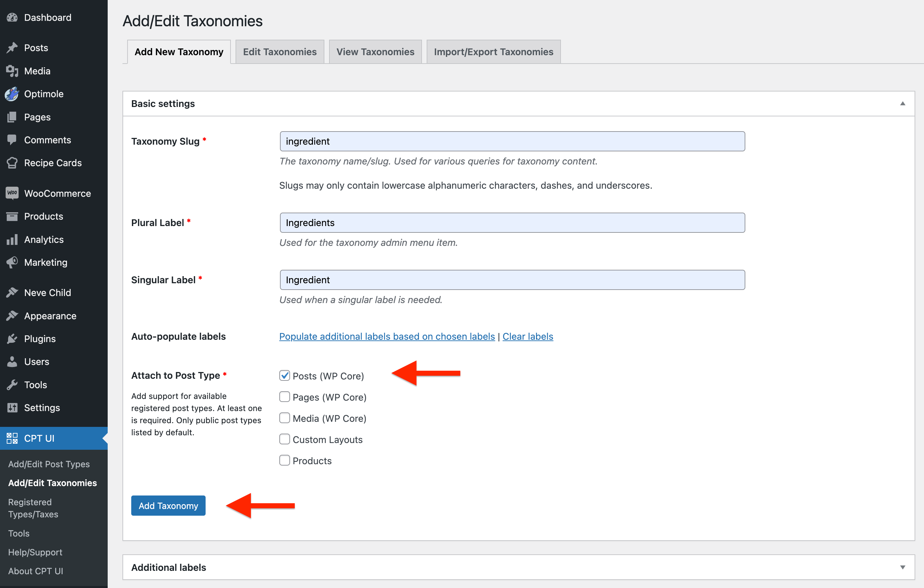Switch to the Edit Taxonomies tab
The height and width of the screenshot is (588, 924).
(x=280, y=52)
